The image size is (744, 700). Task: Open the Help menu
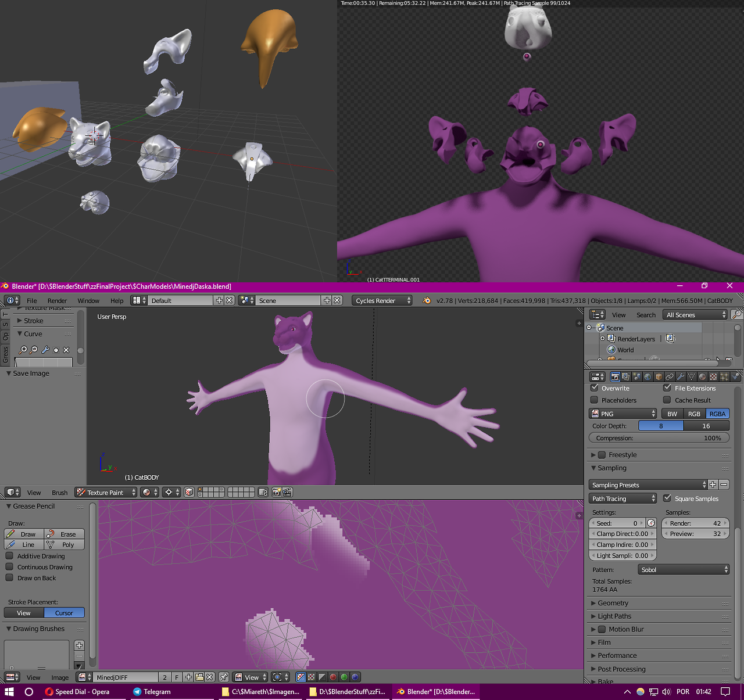[117, 300]
